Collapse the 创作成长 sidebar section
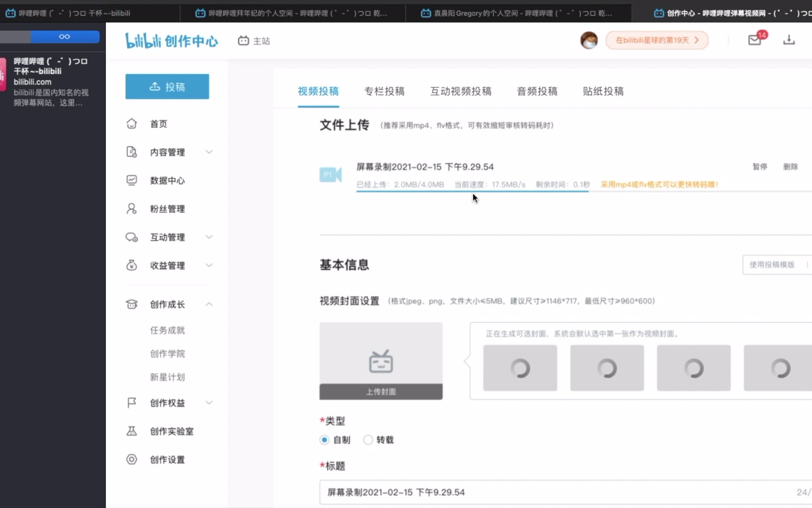The height and width of the screenshot is (508, 812). click(209, 304)
